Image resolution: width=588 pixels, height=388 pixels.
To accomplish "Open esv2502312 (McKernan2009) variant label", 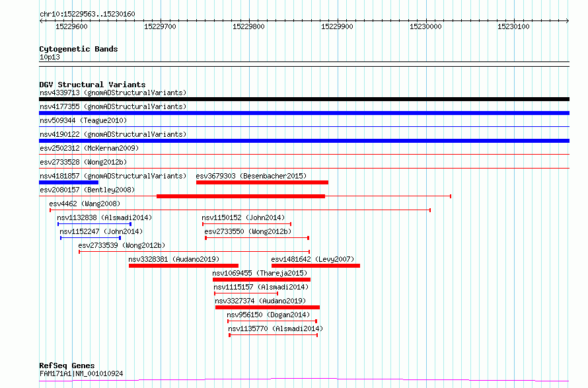I will pos(89,148).
